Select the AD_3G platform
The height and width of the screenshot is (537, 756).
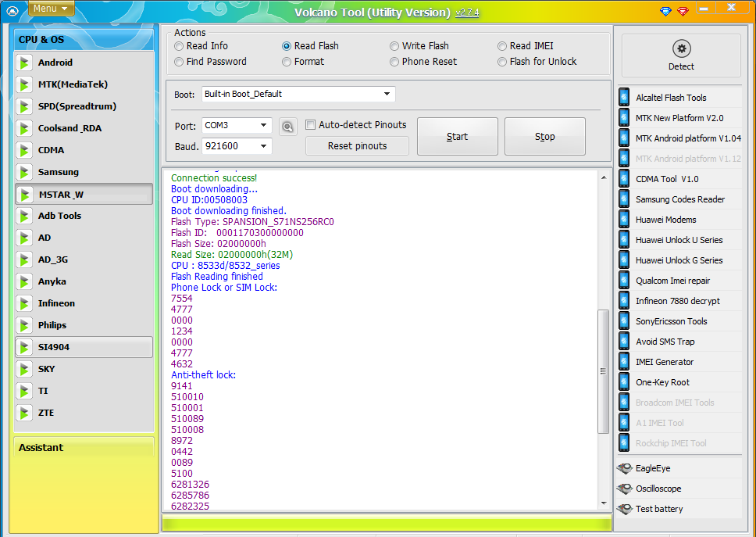click(84, 260)
